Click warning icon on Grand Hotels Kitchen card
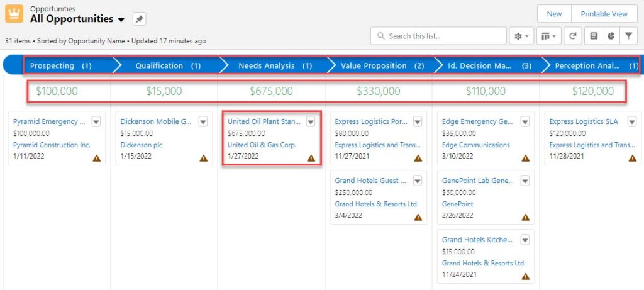Viewport: 644px width, 290px height. (526, 276)
